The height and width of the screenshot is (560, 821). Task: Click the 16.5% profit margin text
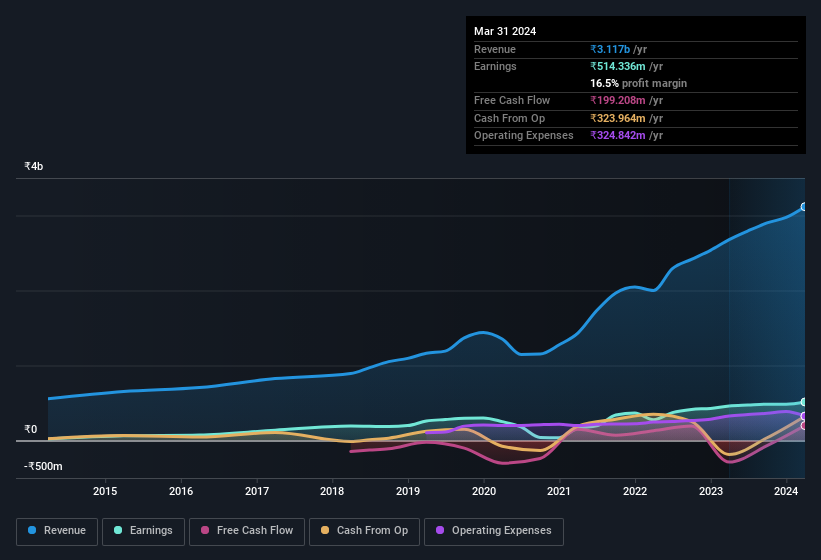638,83
